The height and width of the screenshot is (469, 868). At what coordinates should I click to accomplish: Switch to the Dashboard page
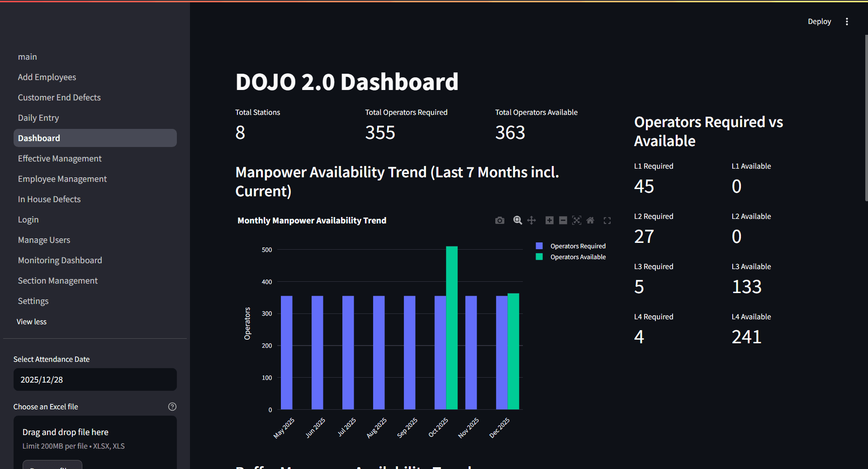38,138
